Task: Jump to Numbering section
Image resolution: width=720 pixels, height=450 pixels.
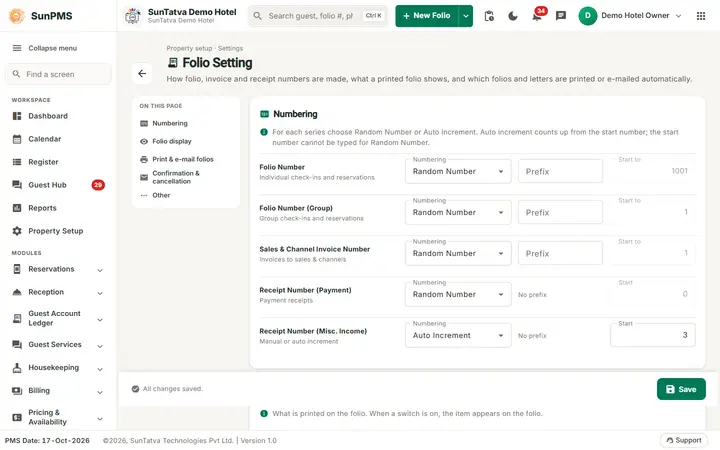Action: coord(170,123)
